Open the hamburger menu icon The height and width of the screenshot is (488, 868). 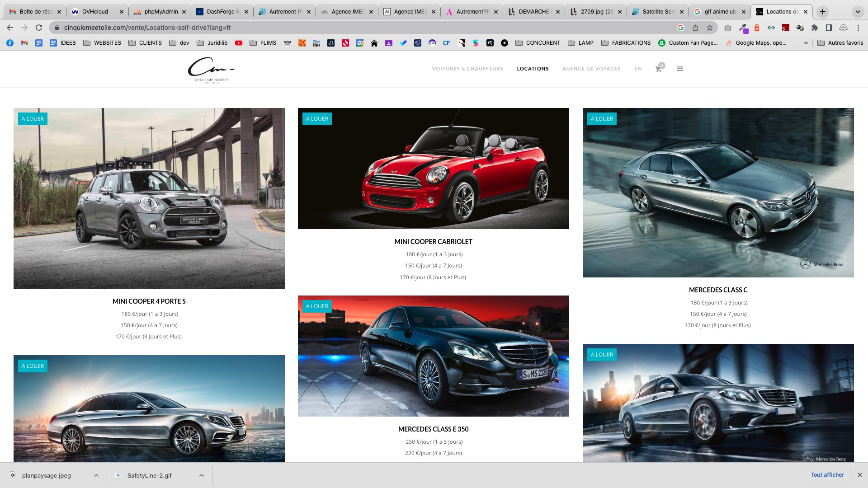click(679, 69)
